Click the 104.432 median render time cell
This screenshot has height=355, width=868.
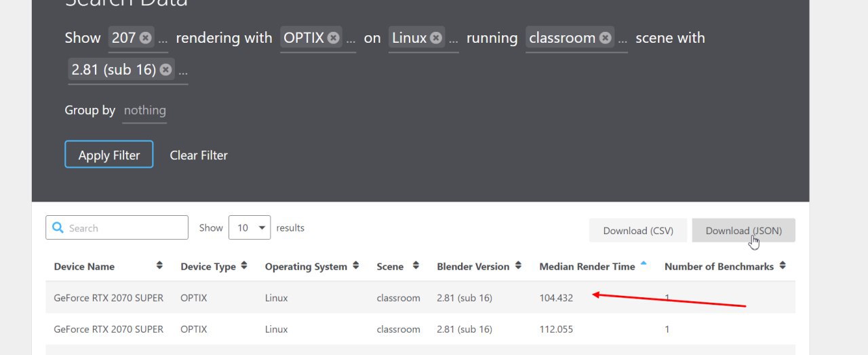coord(556,298)
